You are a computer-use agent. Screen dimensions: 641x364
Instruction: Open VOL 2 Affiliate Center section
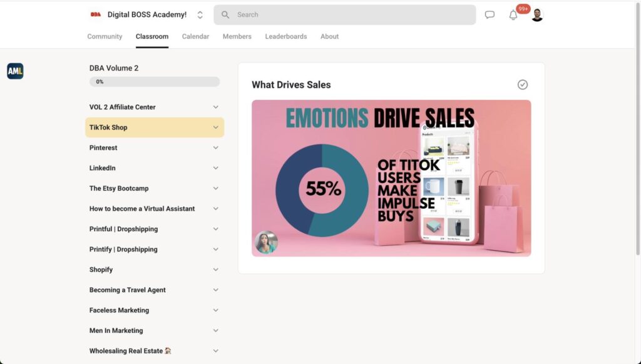pos(155,107)
